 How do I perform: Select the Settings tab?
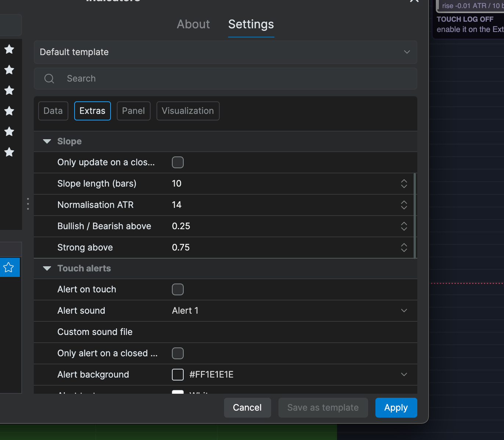click(251, 24)
